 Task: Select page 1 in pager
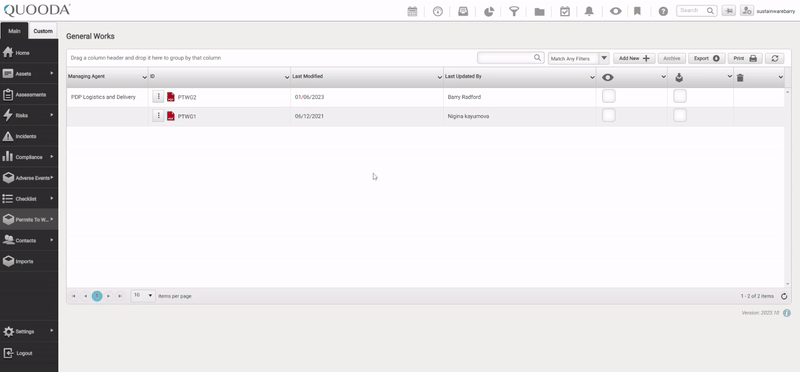click(x=97, y=296)
